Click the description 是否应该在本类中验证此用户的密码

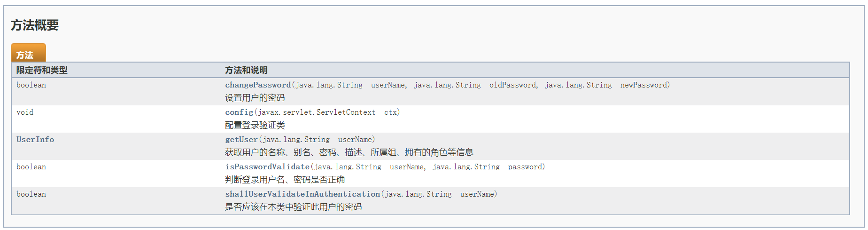pos(294,207)
